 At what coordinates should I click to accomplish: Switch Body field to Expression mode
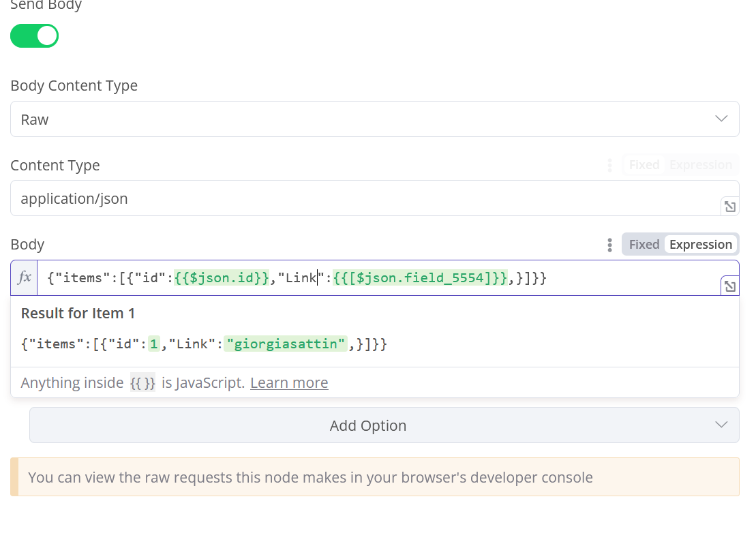700,245
